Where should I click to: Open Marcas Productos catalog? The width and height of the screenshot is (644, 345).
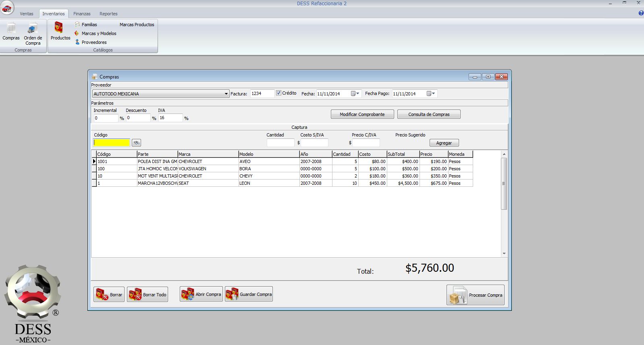(x=137, y=25)
